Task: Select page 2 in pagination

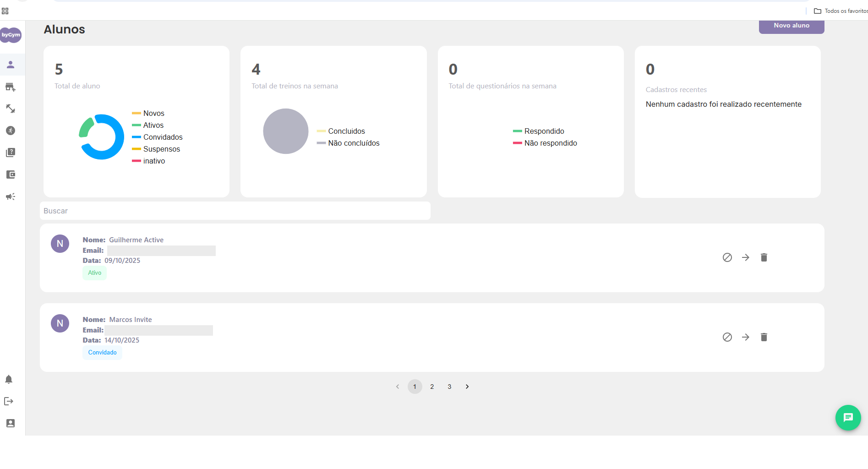Action: 432,387
